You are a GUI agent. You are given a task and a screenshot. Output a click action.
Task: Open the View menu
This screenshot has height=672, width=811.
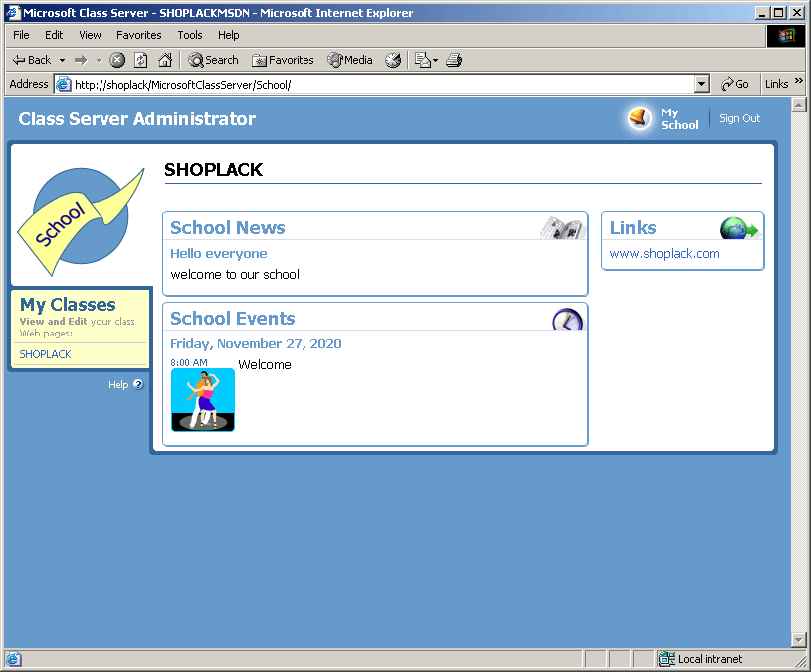coord(90,35)
